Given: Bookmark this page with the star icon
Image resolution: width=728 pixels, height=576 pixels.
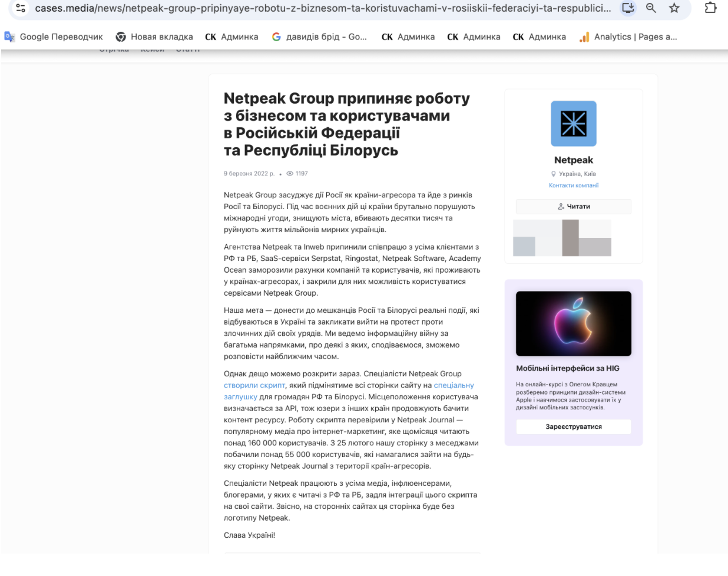Looking at the screenshot, I should (674, 8).
